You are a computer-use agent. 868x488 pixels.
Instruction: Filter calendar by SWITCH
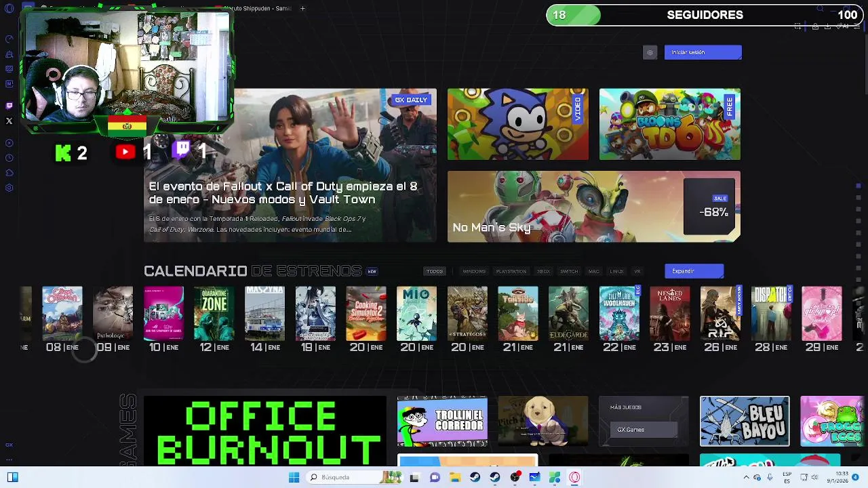coord(569,271)
